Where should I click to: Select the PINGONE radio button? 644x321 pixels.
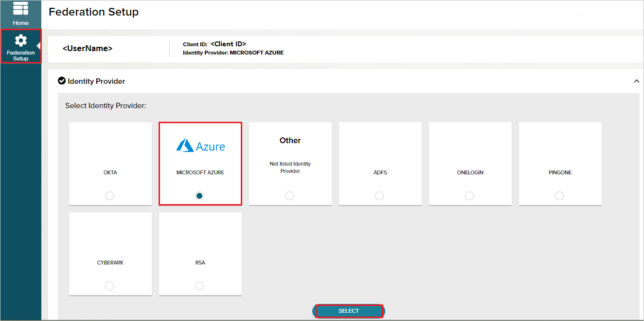(x=559, y=196)
